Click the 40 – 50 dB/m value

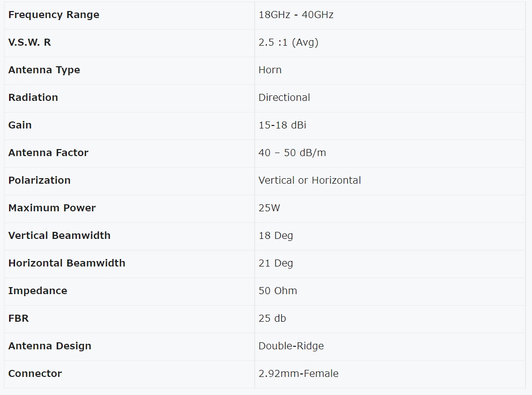(x=292, y=153)
